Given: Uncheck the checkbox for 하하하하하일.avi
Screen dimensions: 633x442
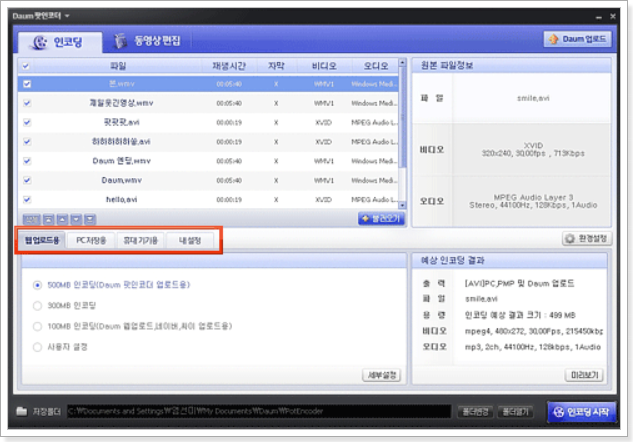Looking at the screenshot, I should 27,142.
